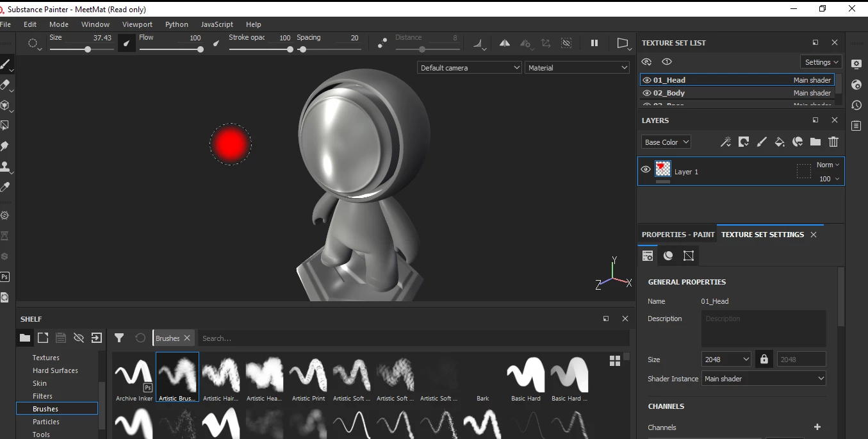Adjust the brush Size slider
Viewport: 868px width, 439px height.
81,49
